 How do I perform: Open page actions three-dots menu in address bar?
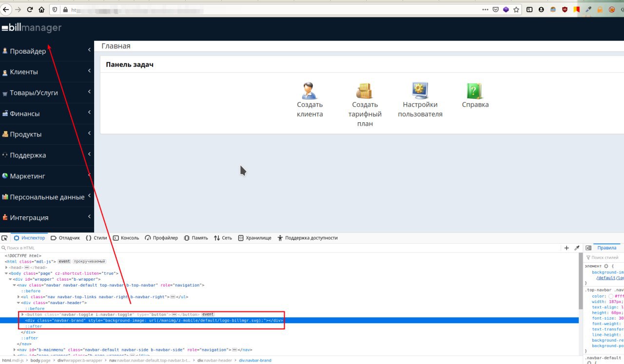[x=485, y=9]
